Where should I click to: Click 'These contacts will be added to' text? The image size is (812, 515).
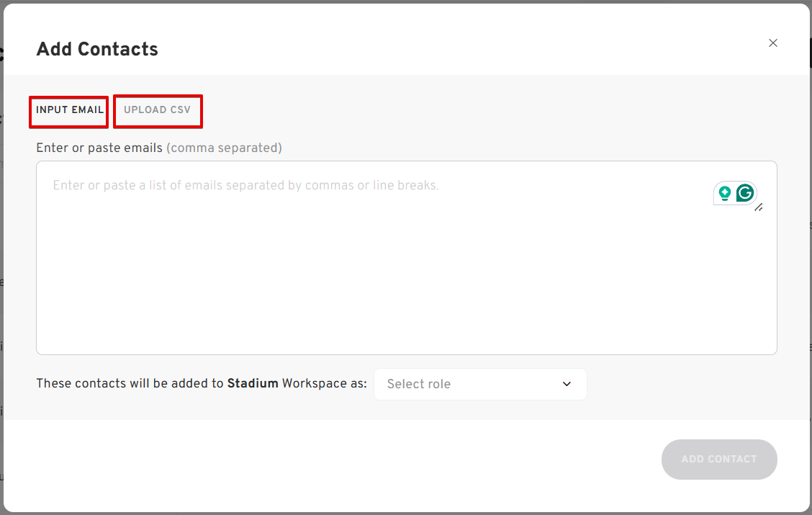[130, 383]
